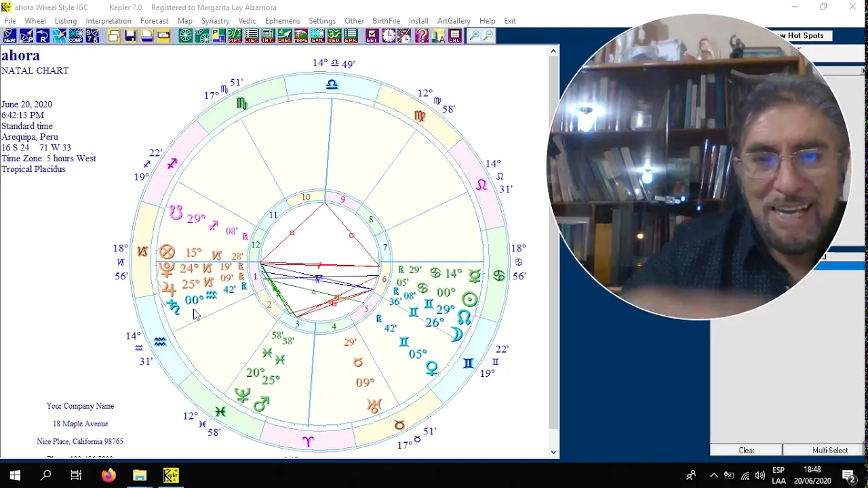Click the zoom out magnifier icon
This screenshot has height=488, width=868.
[488, 35]
